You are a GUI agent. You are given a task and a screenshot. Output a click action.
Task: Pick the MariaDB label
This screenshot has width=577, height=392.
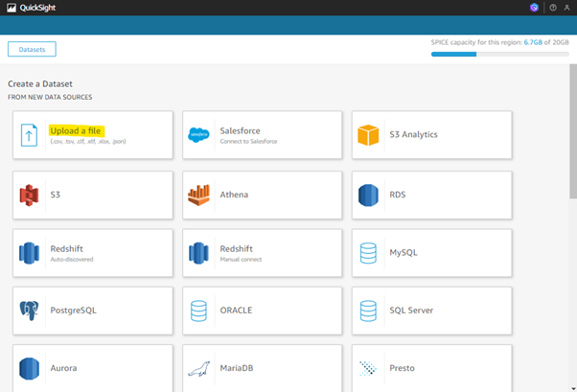pos(237,368)
